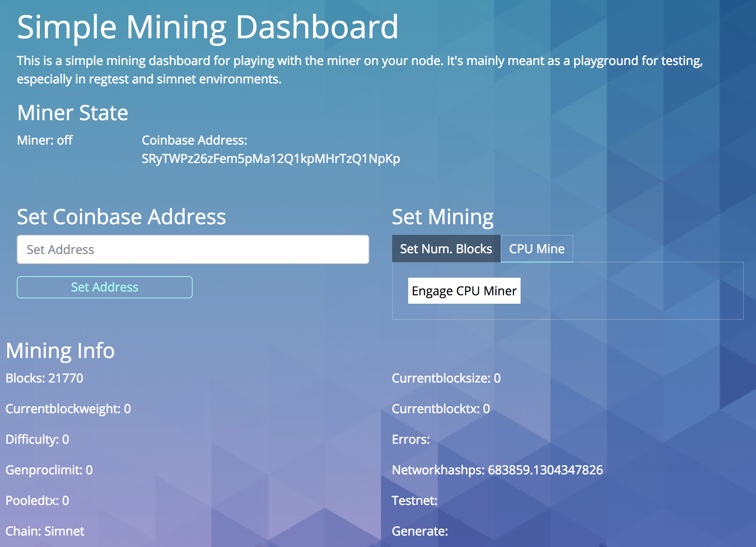This screenshot has width=756, height=547.
Task: Click the Blocks: 21770 entry
Action: [44, 378]
